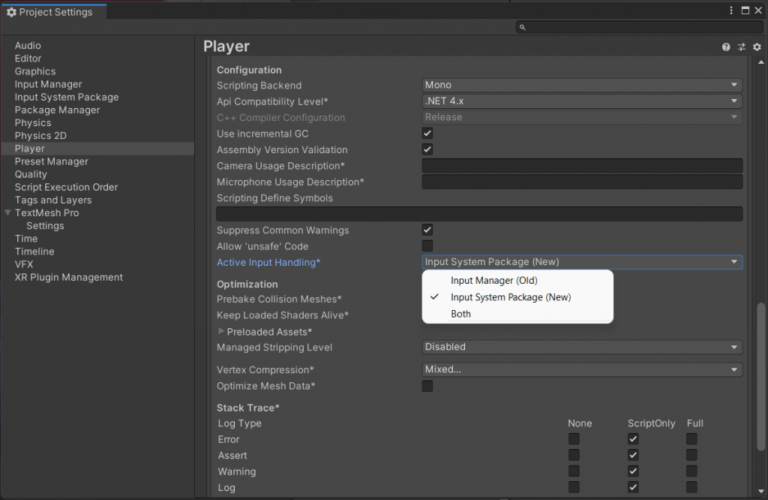Open Physics settings category
Image resolution: width=768 pixels, height=500 pixels.
[x=33, y=123]
